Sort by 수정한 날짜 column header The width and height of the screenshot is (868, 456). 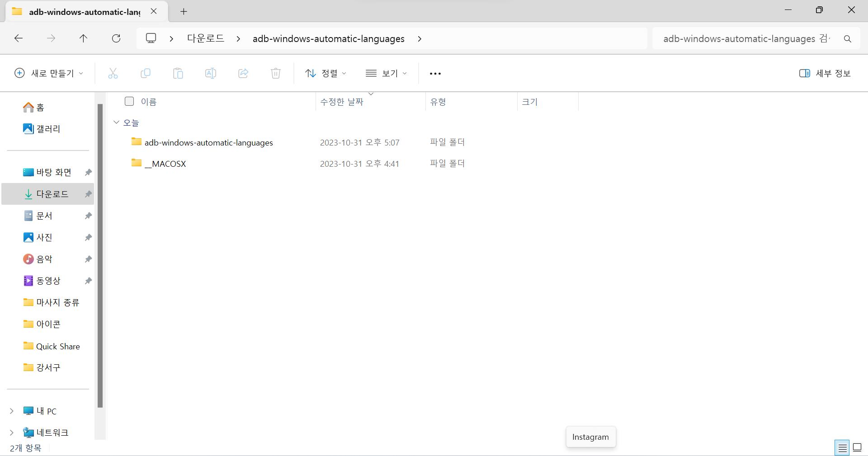point(342,102)
